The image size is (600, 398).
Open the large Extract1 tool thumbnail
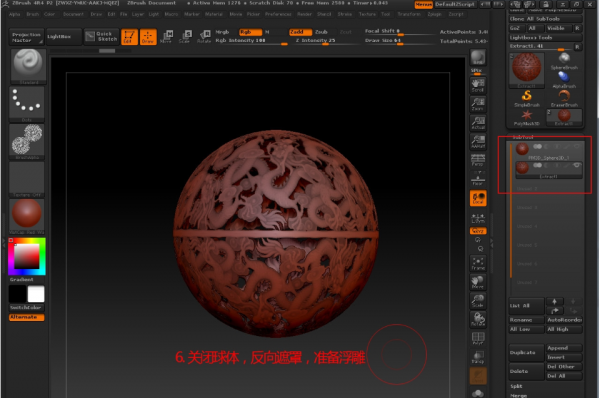pos(527,70)
